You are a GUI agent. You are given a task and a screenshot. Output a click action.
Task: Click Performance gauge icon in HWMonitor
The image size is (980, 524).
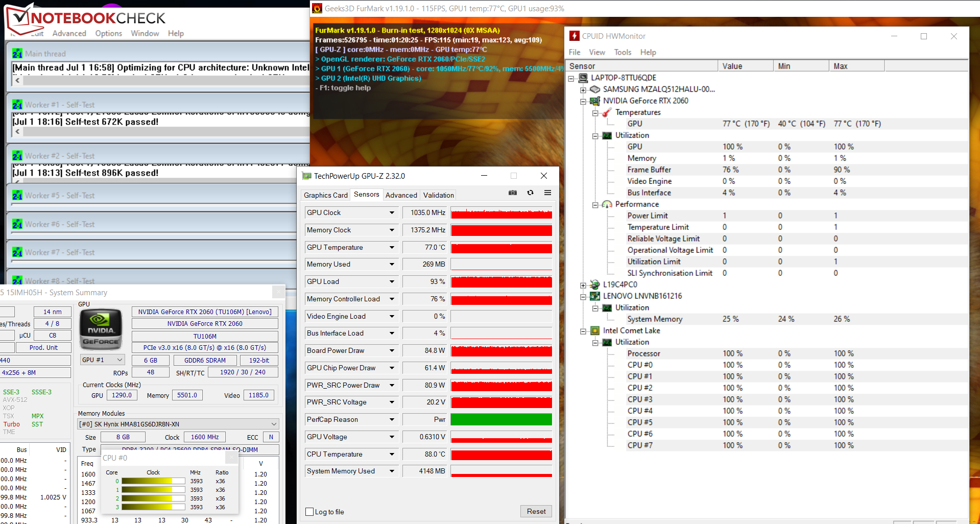[607, 204]
